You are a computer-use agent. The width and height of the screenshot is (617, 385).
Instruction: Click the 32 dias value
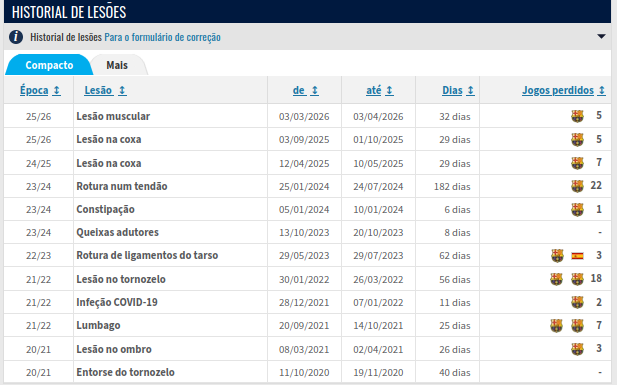(x=455, y=117)
